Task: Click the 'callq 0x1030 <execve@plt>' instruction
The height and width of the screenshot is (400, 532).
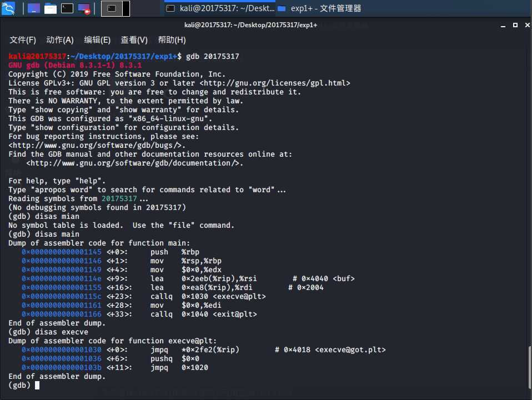Action: (208, 297)
